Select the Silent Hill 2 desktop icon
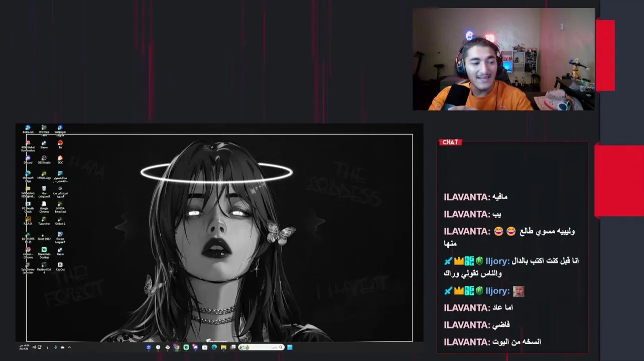644x361 pixels. 44,236
